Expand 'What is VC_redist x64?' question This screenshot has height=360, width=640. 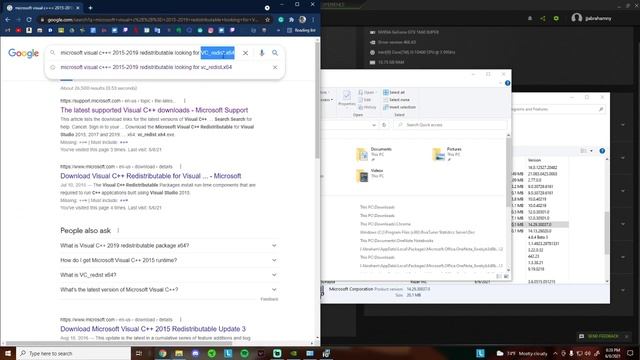168,275
